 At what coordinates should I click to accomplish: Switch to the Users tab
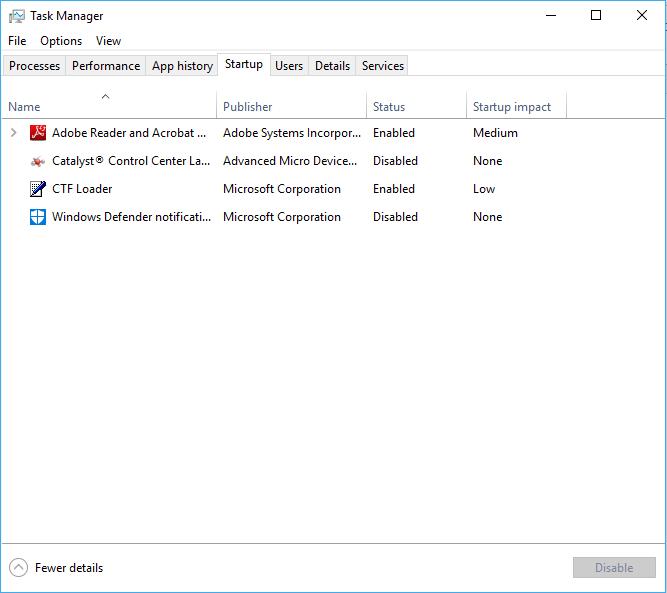(289, 66)
